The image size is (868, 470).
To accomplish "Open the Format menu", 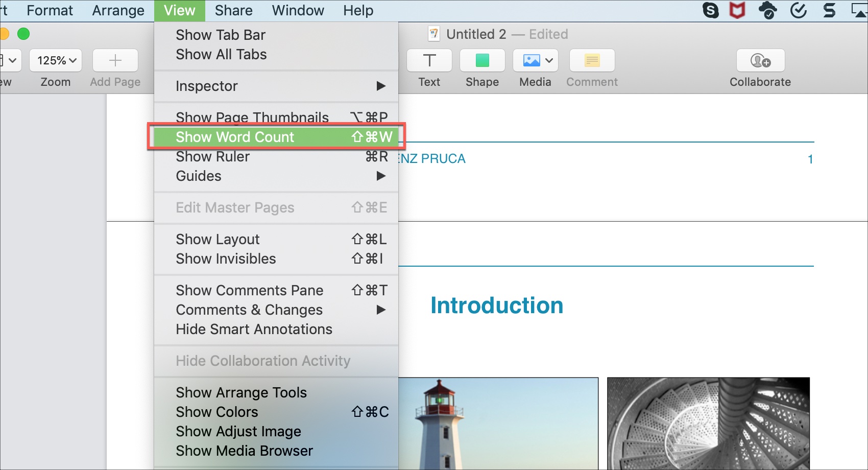I will click(x=50, y=10).
